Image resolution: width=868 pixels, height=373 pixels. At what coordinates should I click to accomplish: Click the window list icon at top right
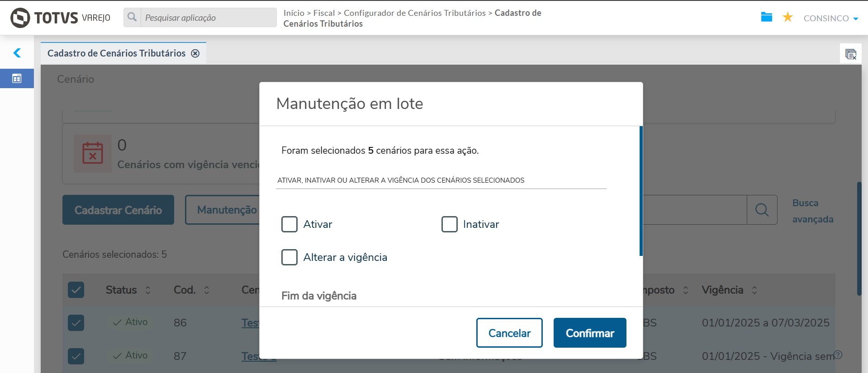[x=850, y=54]
